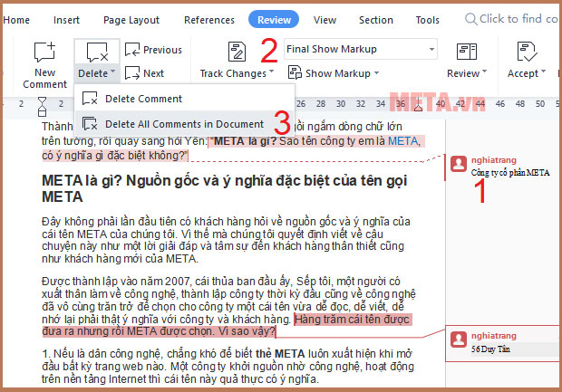
Task: Click paragraph starting 'Được thành lập vào năm 2007'
Action: (x=228, y=306)
